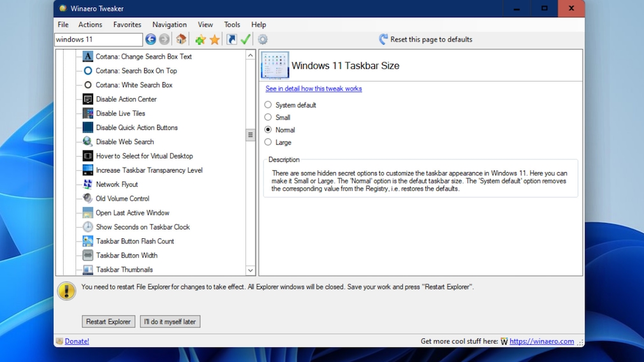Go to the home page icon
Screen dimensions: 644x362
(x=181, y=40)
